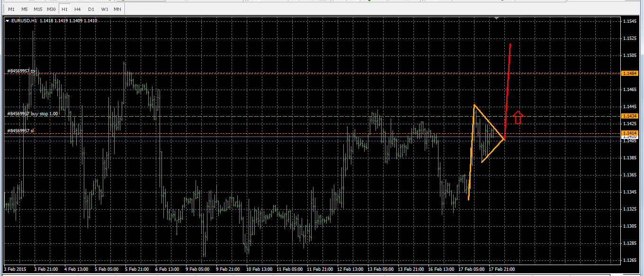Viewport: 644px width, 276px height.
Task: Click the active H1 timeframe button
Action: (x=65, y=9)
